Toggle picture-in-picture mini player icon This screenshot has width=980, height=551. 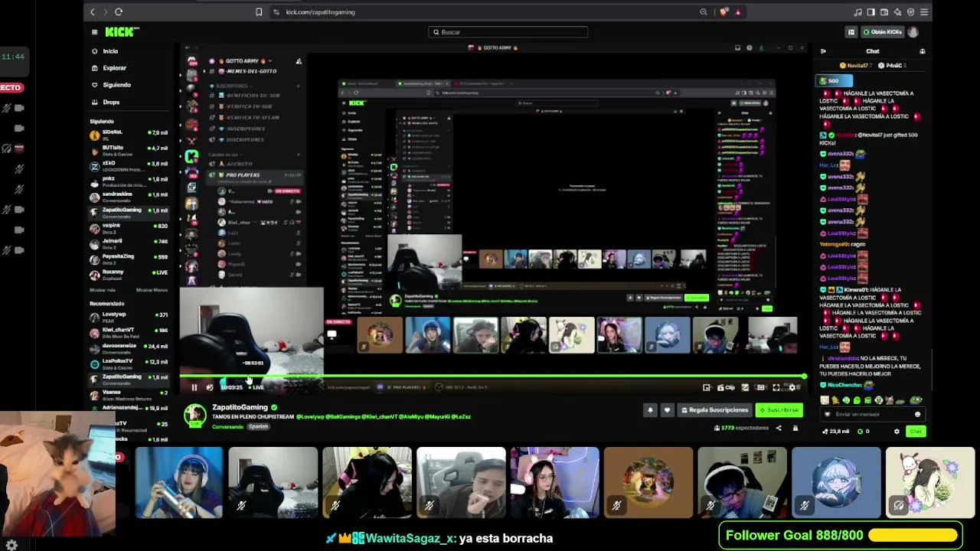[706, 387]
